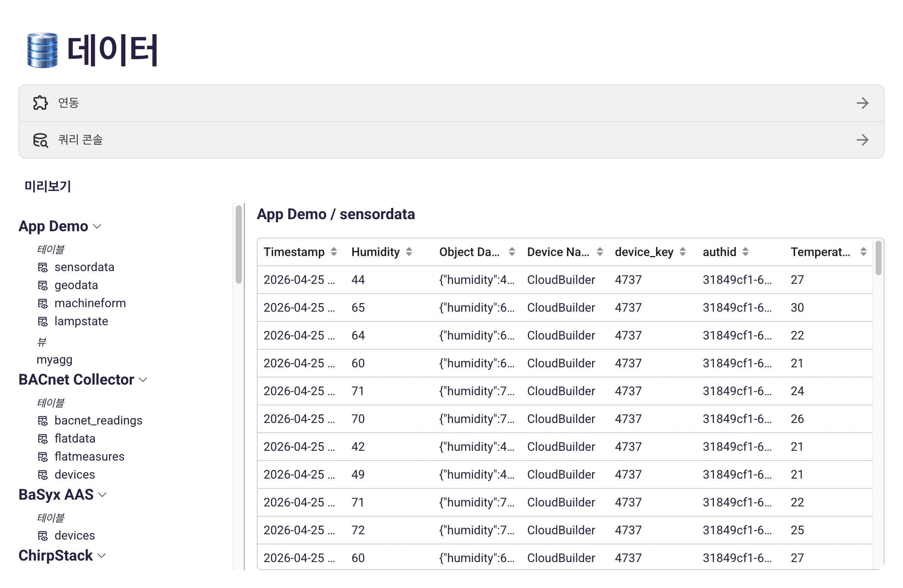Click the table icon beside sensordata
This screenshot has width=903, height=588.
click(43, 267)
